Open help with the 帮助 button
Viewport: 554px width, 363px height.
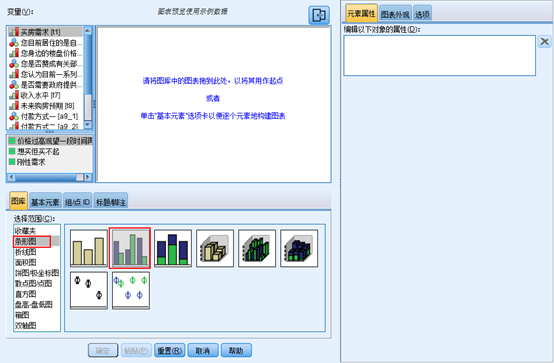(236, 350)
